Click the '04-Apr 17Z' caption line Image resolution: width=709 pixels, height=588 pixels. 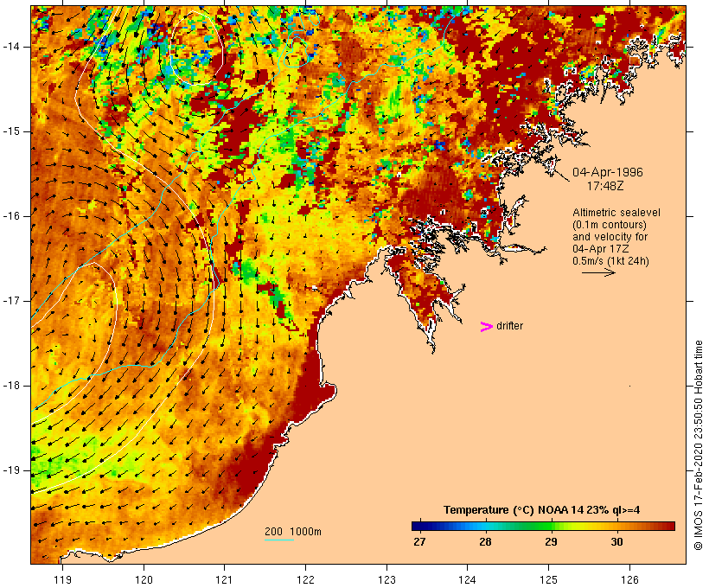pos(601,249)
